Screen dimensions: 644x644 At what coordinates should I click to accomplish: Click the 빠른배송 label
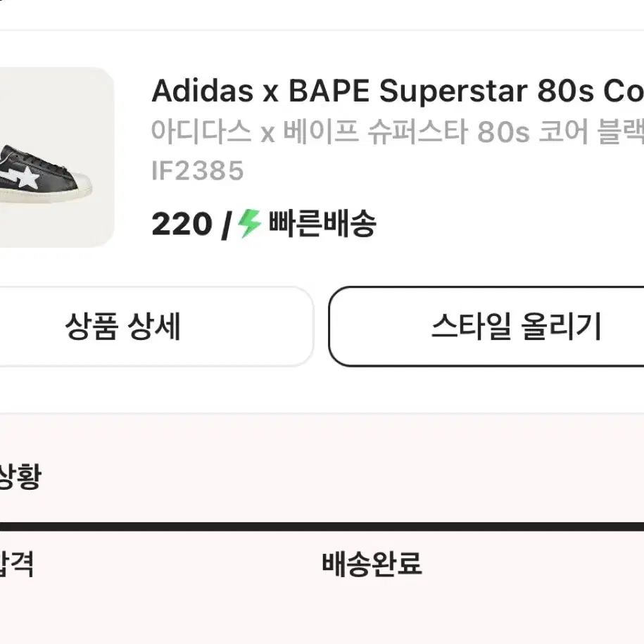323,223
